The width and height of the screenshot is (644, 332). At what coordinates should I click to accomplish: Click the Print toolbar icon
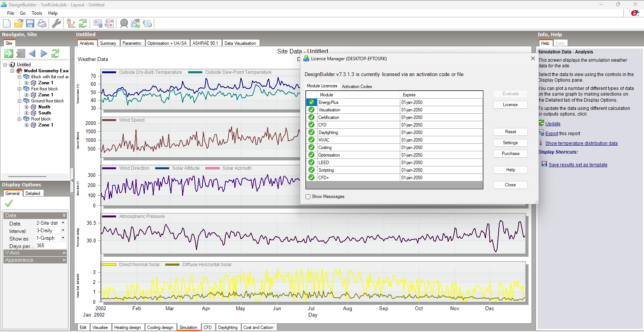42,23
